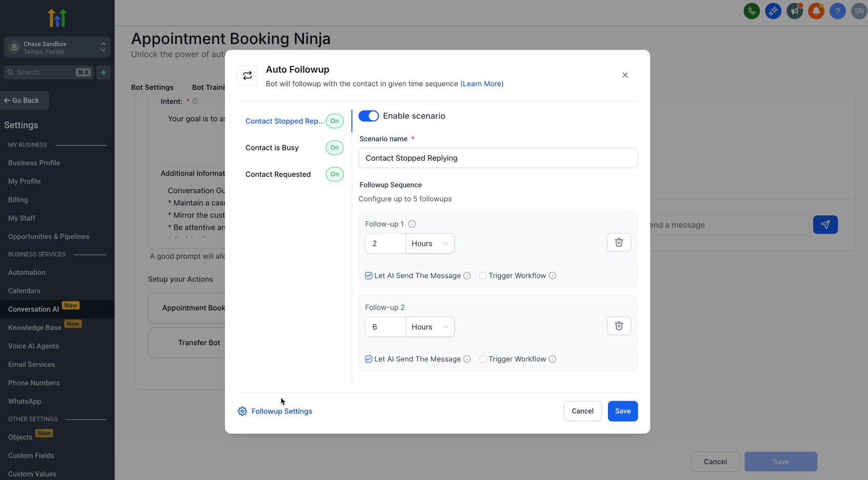Image resolution: width=868 pixels, height=480 pixels.
Task: Open the blue AI sparkle icon
Action: click(x=773, y=11)
